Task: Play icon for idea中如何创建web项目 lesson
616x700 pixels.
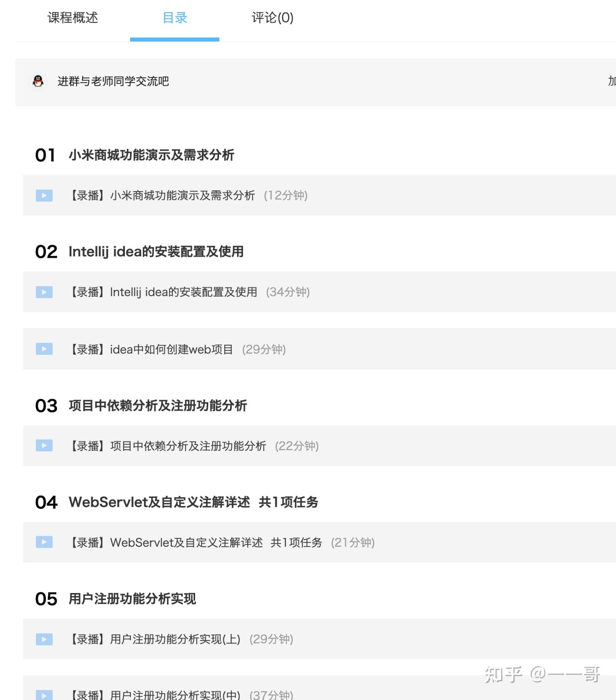Action: point(44,349)
